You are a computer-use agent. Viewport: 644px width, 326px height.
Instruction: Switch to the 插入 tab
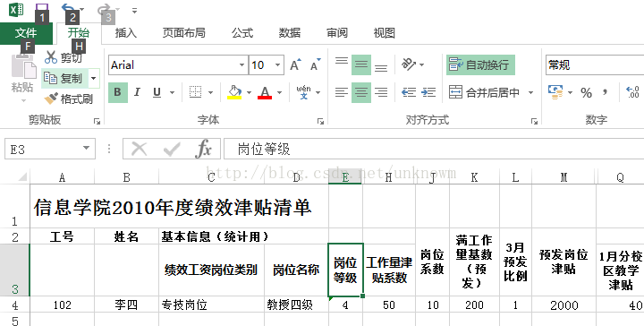pyautogui.click(x=126, y=33)
